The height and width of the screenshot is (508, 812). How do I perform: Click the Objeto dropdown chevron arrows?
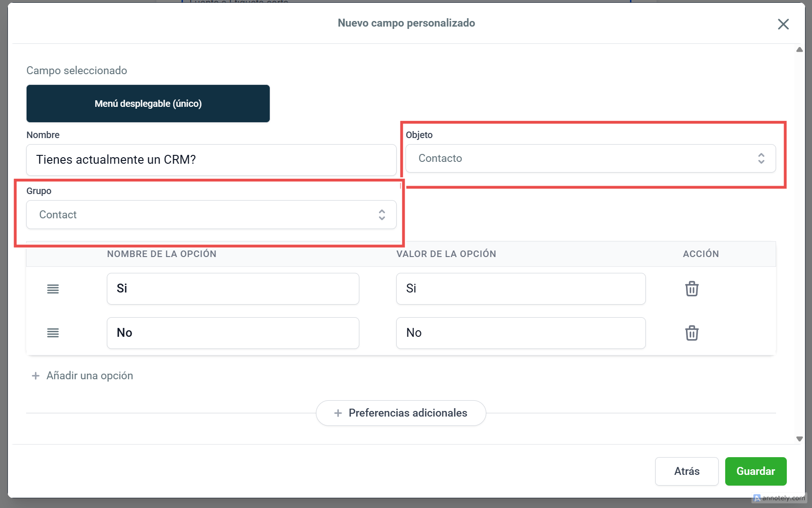pyautogui.click(x=761, y=159)
